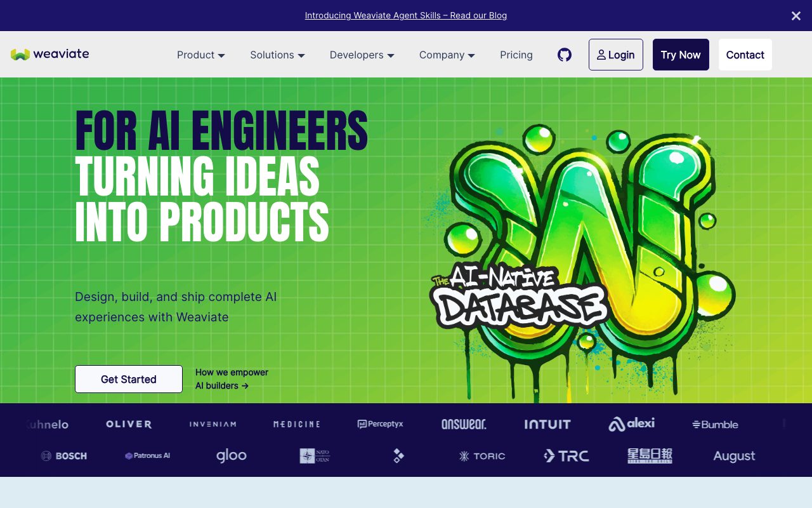The width and height of the screenshot is (812, 508).
Task: Open the GitHub icon link
Action: coord(565,55)
